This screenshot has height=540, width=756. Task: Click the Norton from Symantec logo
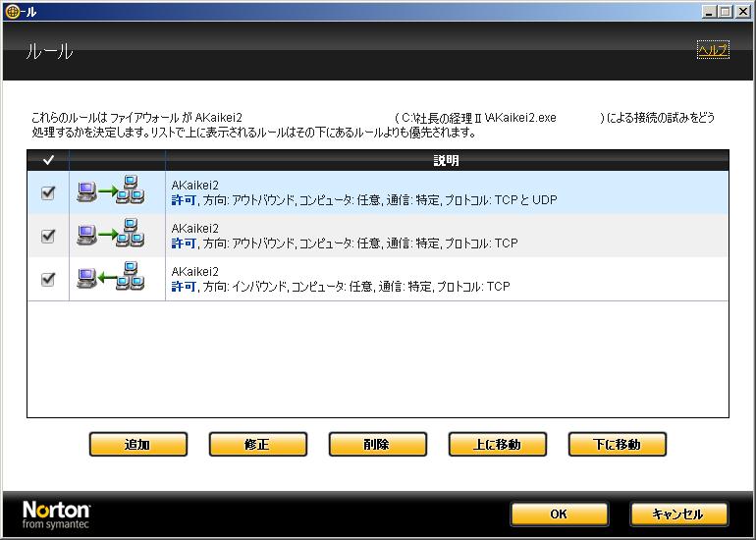tap(57, 514)
